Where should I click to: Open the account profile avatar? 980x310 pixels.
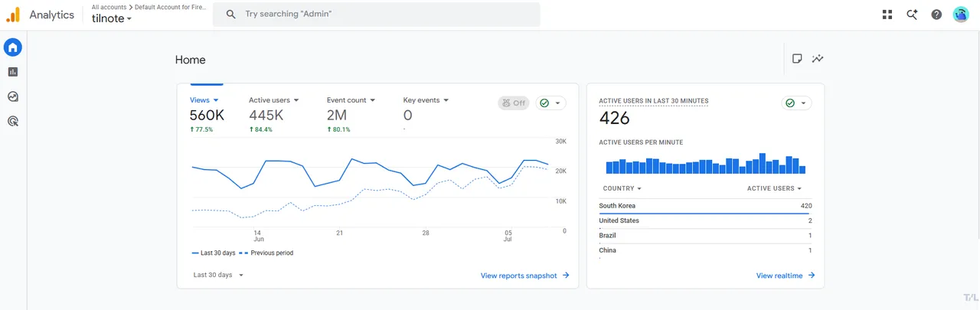tap(961, 15)
